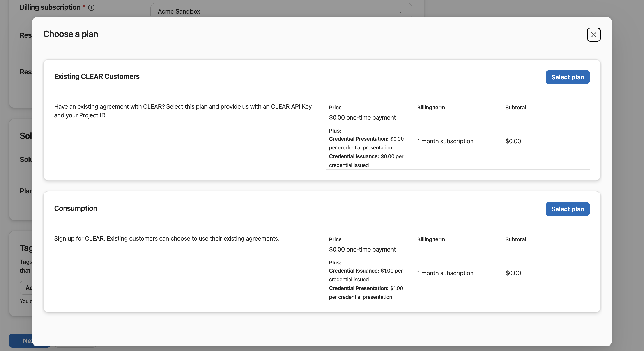Viewport: 644px width, 351px height.
Task: Click '1 month subscription' in Consumption plan
Action: pos(445,273)
